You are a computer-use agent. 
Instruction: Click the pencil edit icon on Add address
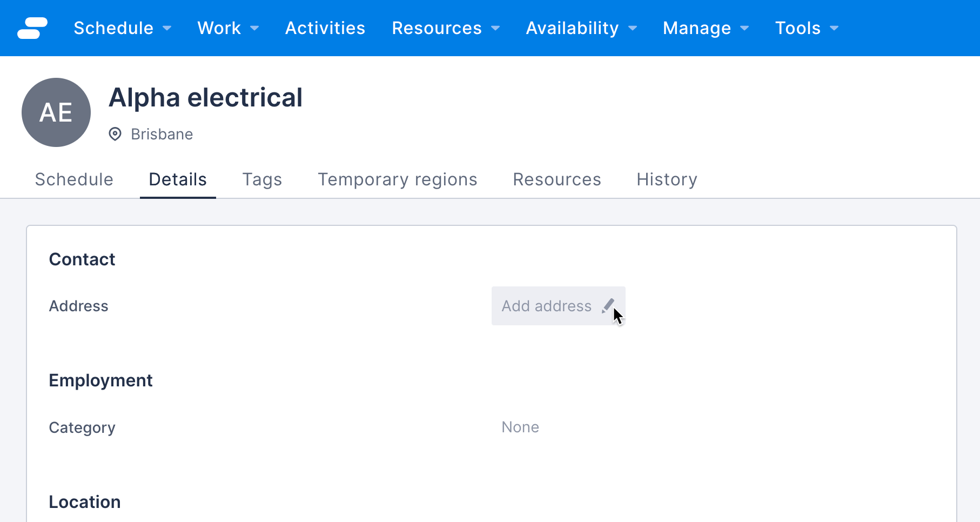(608, 305)
